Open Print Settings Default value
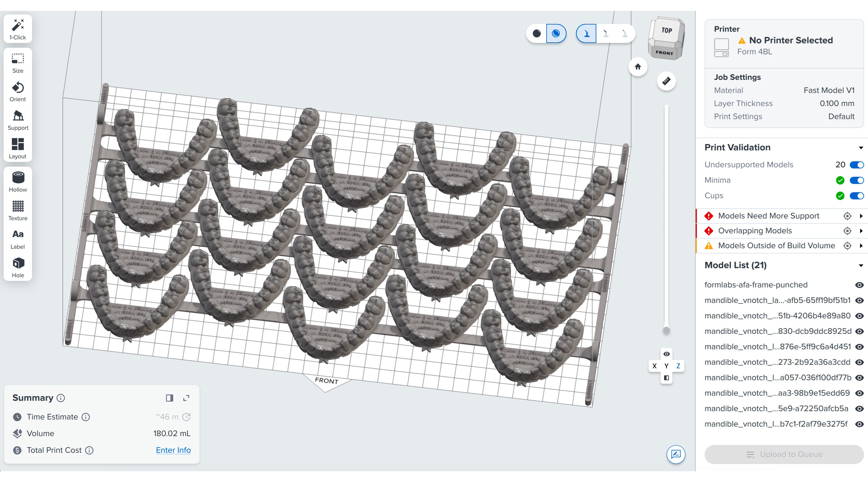The image size is (868, 488). coord(841,117)
